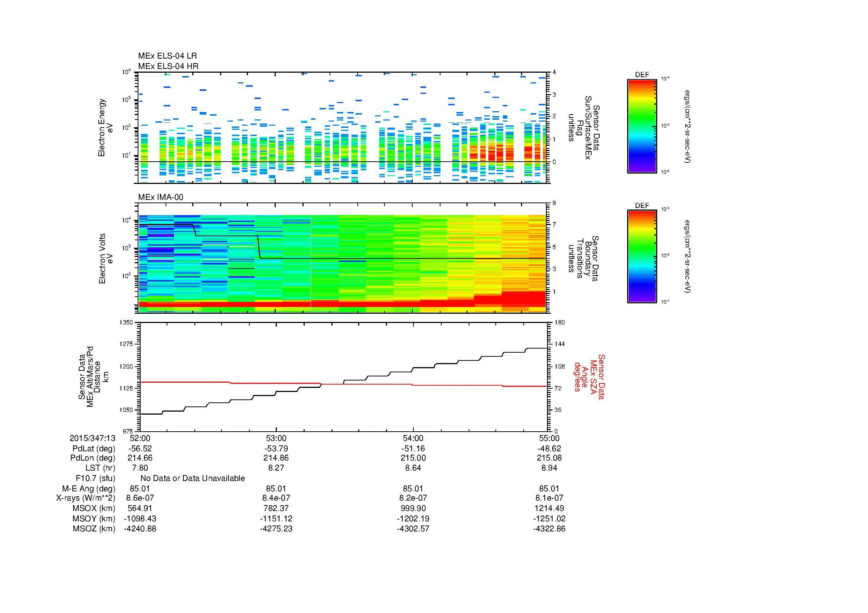The width and height of the screenshot is (868, 613).
Task: Click the ELS DEF color bar at top right
Action: 642,126
